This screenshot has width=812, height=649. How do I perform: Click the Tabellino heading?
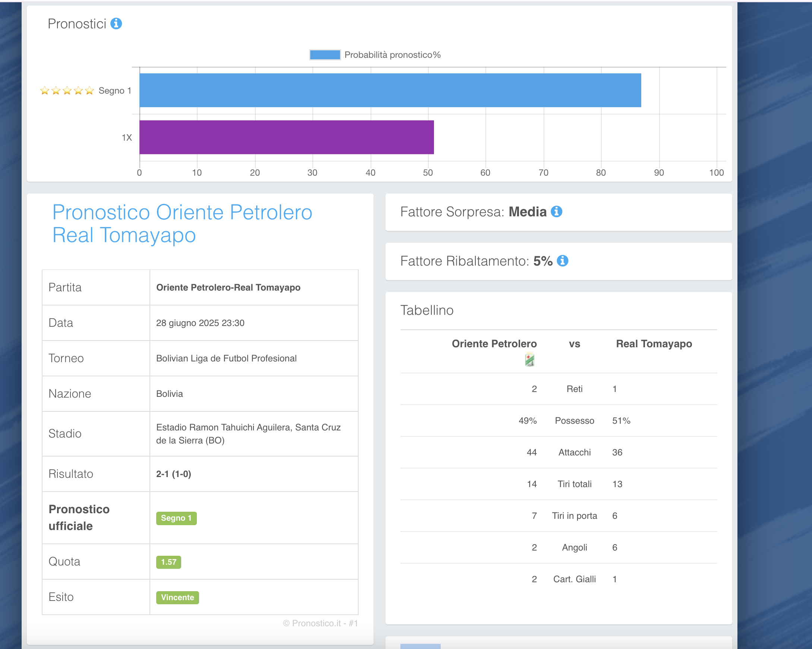click(427, 310)
